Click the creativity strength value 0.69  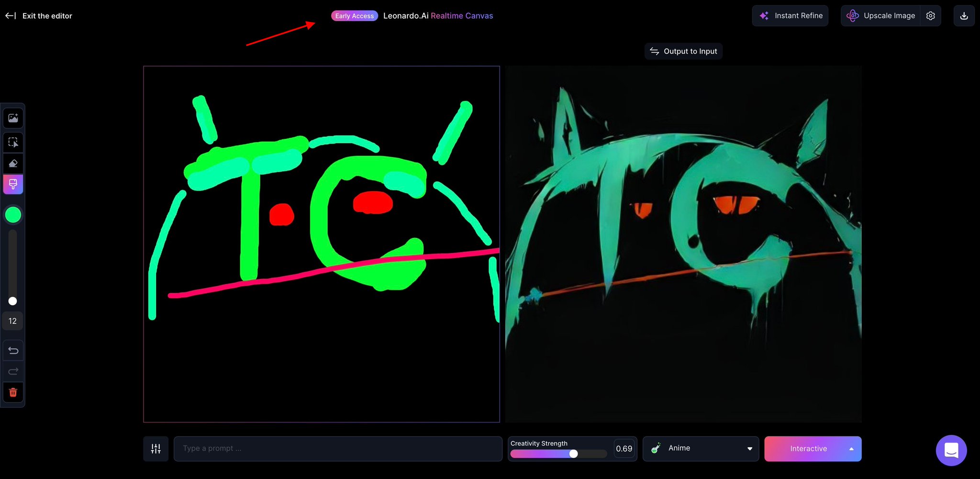pos(624,449)
